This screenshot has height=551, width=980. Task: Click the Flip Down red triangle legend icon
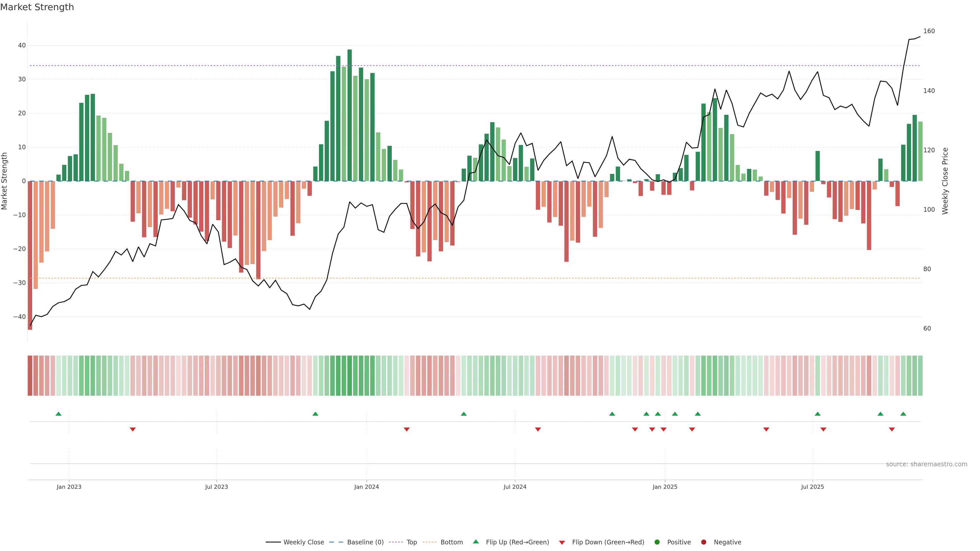pos(562,543)
